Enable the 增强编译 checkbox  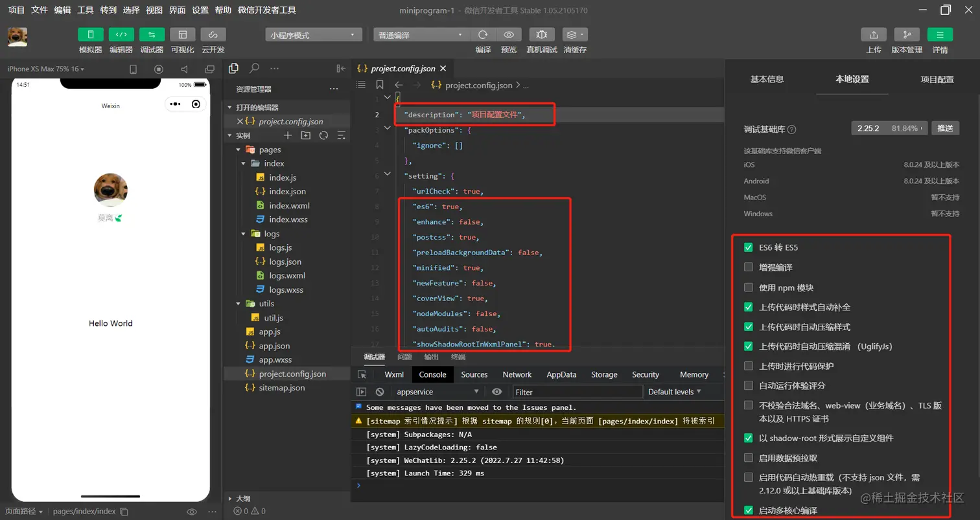click(749, 267)
